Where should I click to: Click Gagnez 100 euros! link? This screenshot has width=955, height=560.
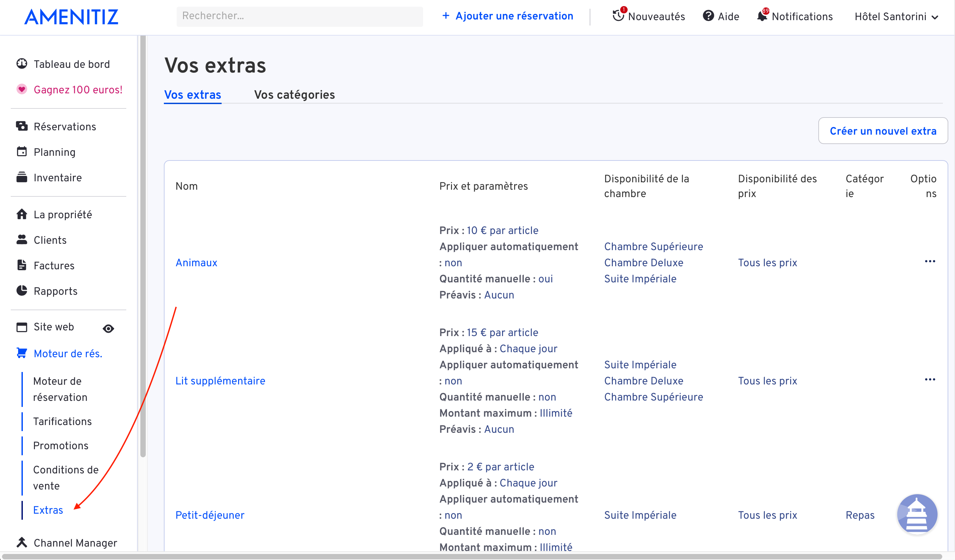point(78,90)
